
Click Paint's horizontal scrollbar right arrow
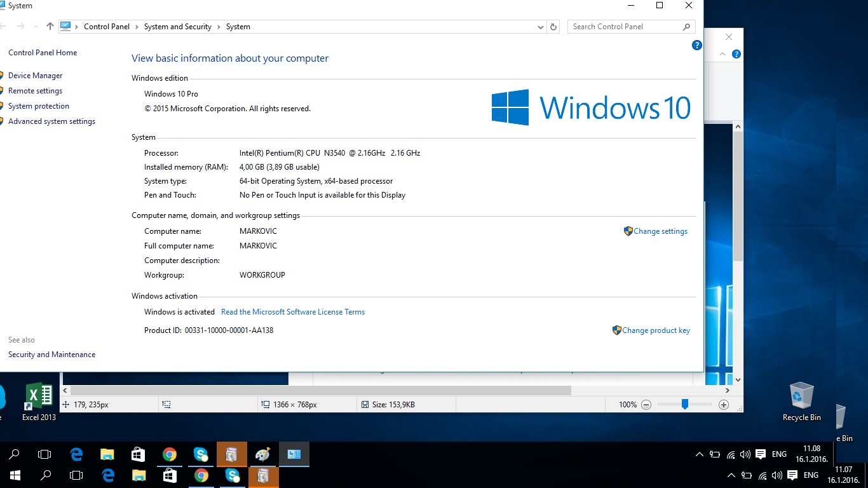pyautogui.click(x=728, y=391)
